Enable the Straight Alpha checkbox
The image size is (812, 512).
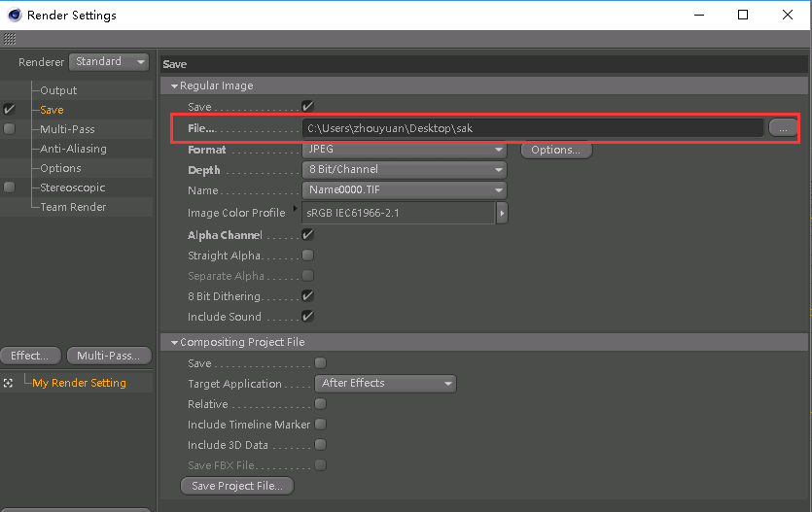pos(307,256)
